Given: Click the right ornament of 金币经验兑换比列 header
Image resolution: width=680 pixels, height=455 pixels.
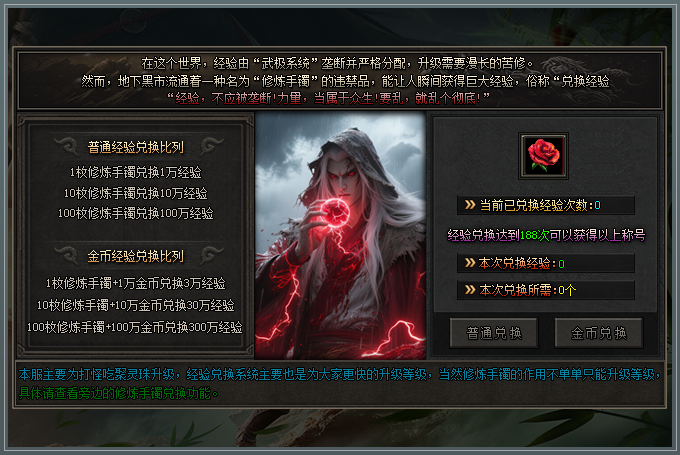Looking at the screenshot, I should (211, 255).
